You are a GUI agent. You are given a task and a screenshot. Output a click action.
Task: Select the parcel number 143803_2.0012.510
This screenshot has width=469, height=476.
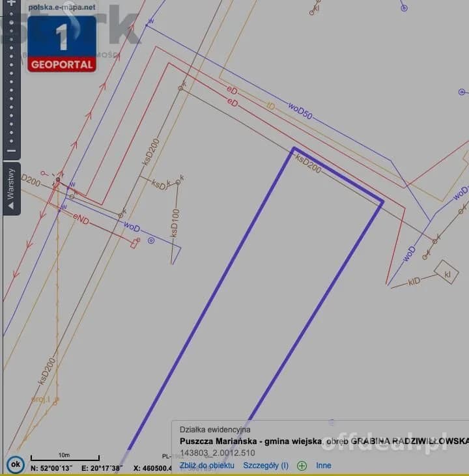tap(217, 453)
